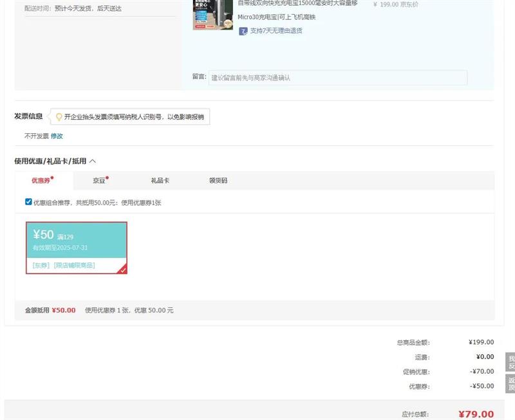Select the 优惠券 tab
This screenshot has height=420, width=515.
tap(41, 181)
